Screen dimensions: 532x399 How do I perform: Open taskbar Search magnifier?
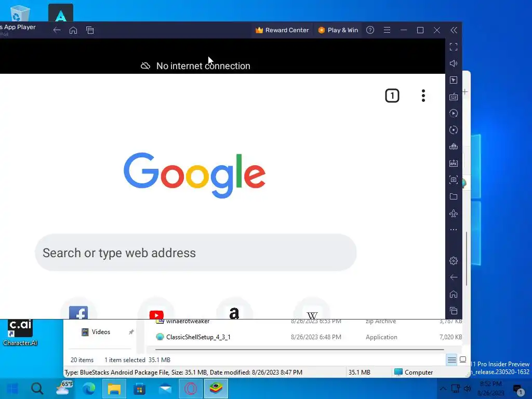[x=37, y=389]
